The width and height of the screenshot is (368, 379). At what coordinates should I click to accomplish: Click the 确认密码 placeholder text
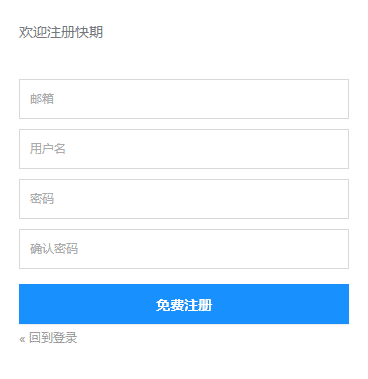pos(54,249)
